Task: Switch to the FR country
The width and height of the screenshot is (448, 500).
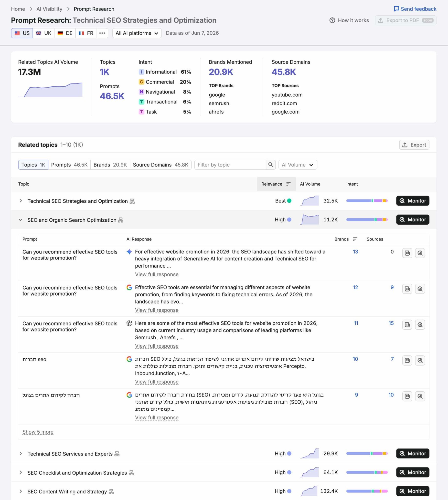Action: click(86, 33)
